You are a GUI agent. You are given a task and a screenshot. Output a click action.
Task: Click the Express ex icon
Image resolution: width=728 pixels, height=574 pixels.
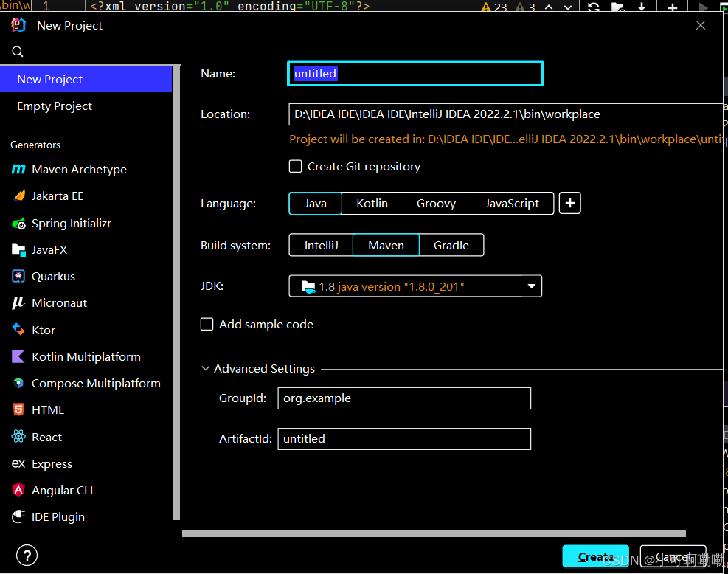pos(18,463)
